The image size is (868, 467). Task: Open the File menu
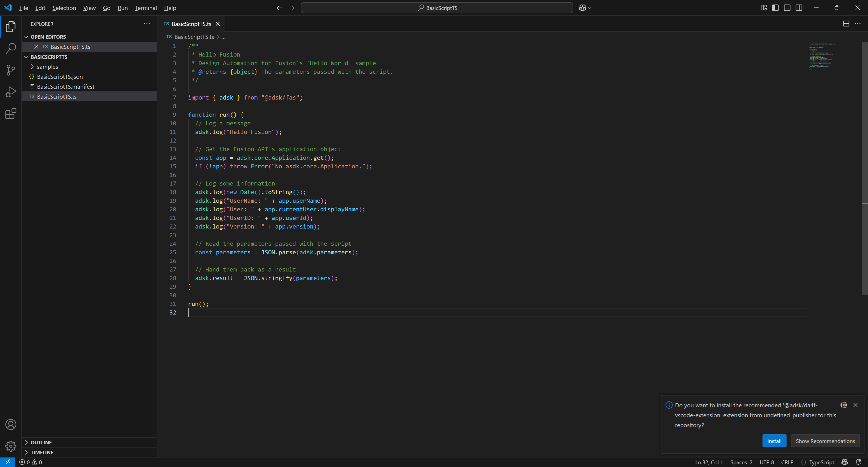coord(24,8)
